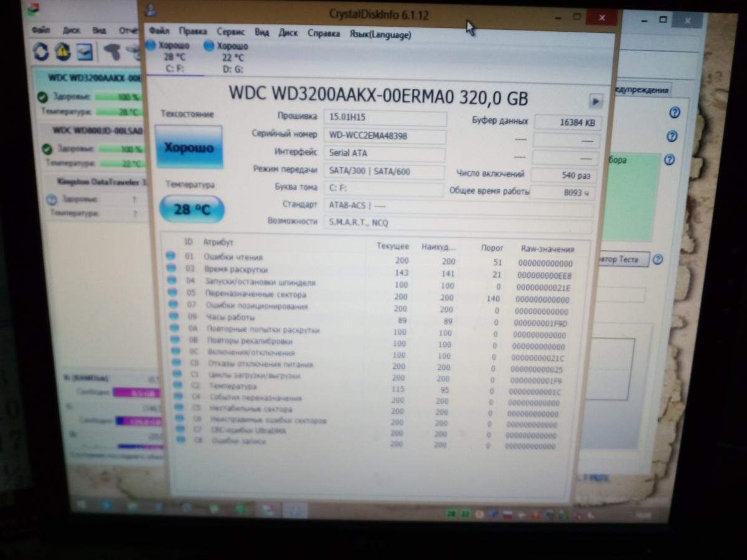Click the power-on hours value 8093 ч
Viewport: 747px width, 560px height.
[x=563, y=192]
